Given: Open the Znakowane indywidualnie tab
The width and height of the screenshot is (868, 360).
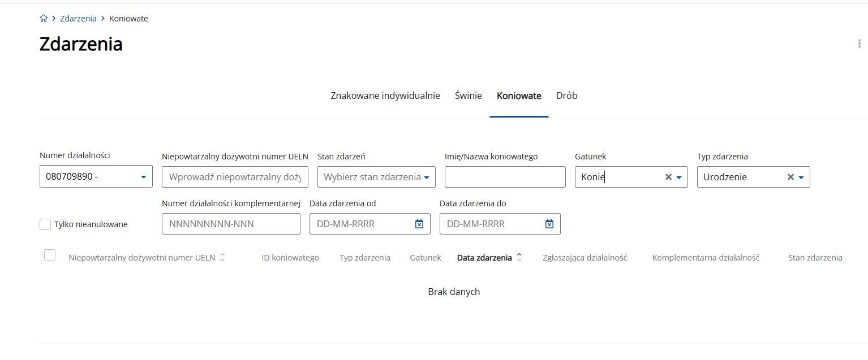Looking at the screenshot, I should click(385, 96).
